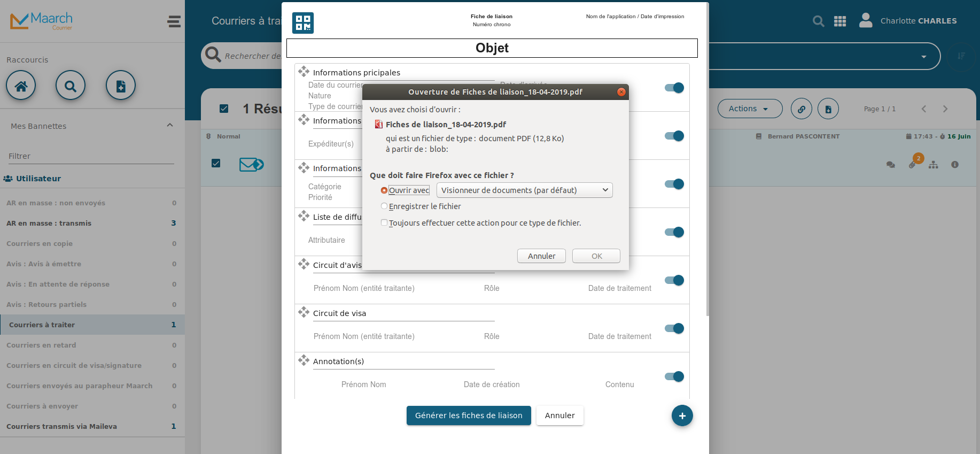Click the Charlotte CHARLES user name
Image resolution: width=980 pixels, height=454 pixels.
[919, 21]
